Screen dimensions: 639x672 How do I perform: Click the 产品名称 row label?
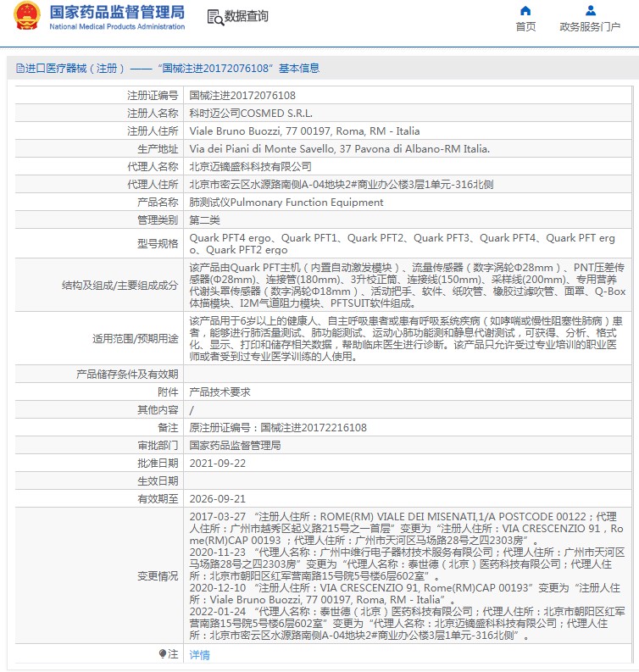(158, 202)
